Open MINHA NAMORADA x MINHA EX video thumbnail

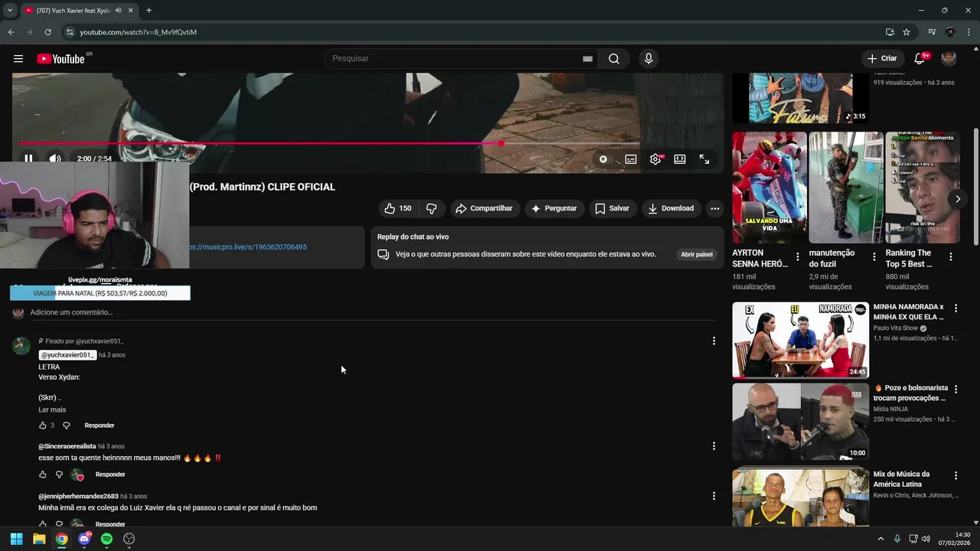click(800, 341)
